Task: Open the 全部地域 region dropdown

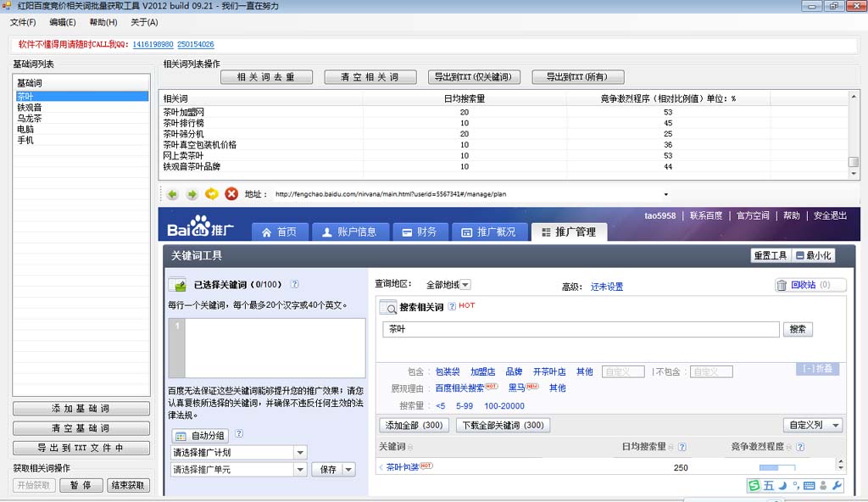Action: pyautogui.click(x=448, y=285)
